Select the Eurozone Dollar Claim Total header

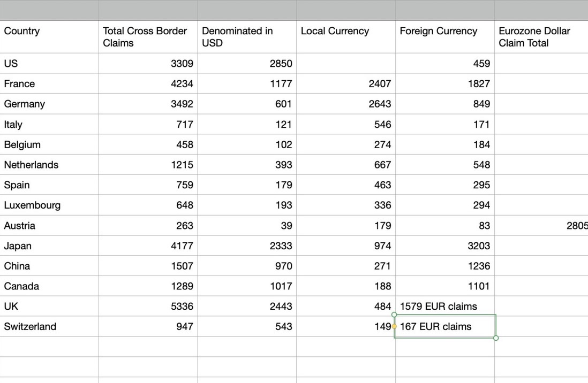[541, 37]
